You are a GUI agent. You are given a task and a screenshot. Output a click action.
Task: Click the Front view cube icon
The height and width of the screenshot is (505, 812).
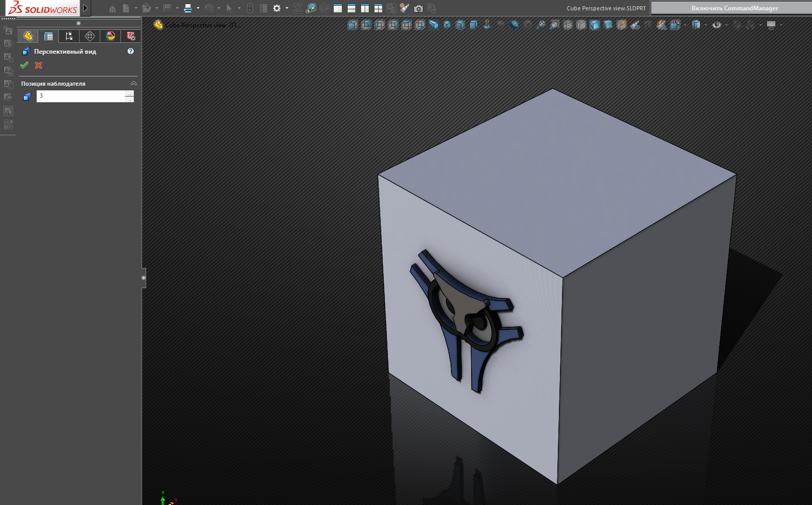353,25
